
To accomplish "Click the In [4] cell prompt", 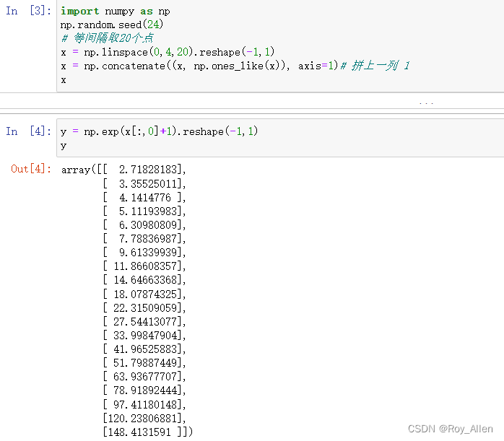I will (x=28, y=131).
